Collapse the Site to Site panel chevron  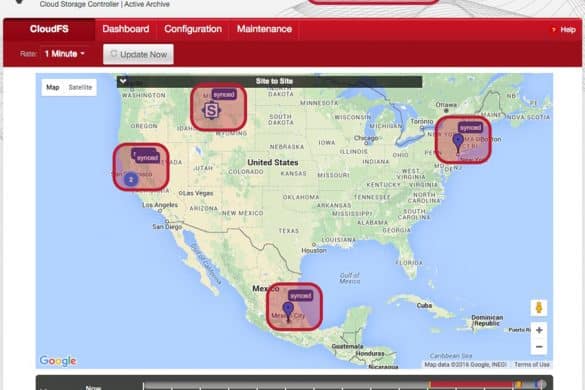123,81
